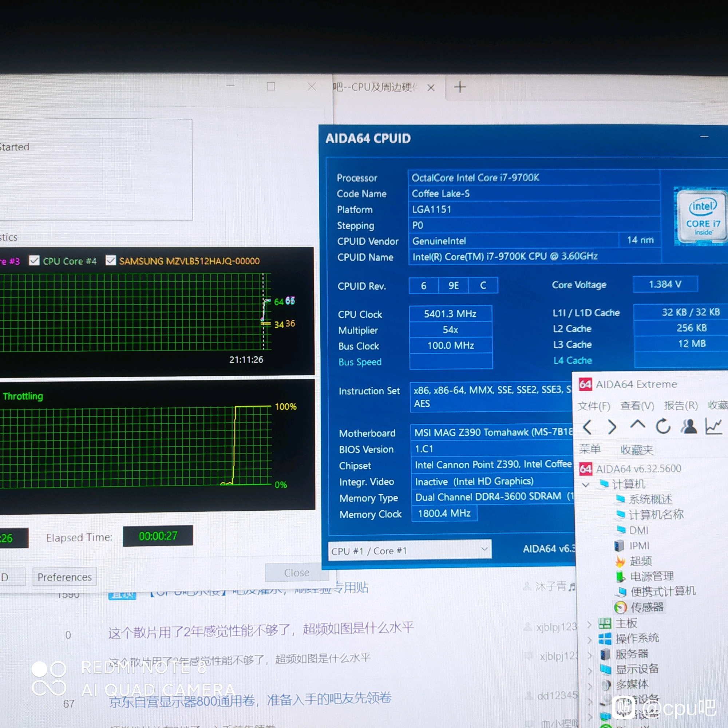Select 计算机名称 in the AIDA64 tree
Viewport: 728px width, 728px height.
656,514
